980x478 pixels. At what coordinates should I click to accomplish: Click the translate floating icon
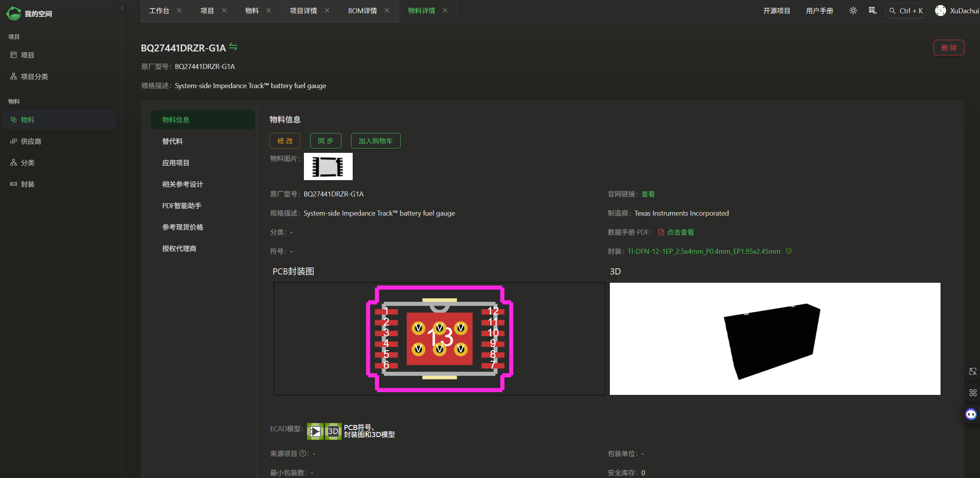tap(973, 371)
